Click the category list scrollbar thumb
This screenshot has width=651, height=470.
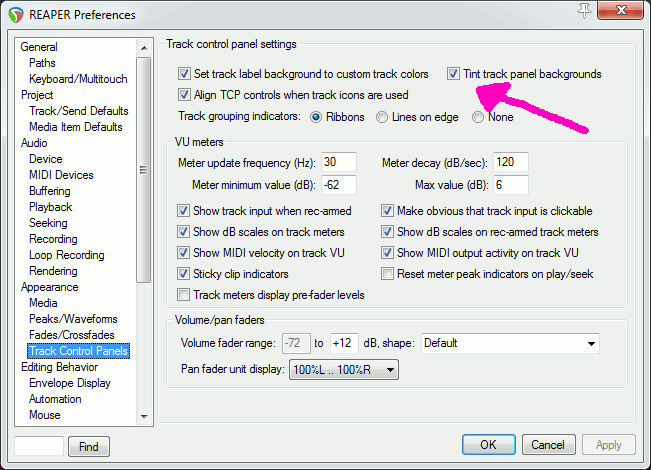[x=144, y=170]
